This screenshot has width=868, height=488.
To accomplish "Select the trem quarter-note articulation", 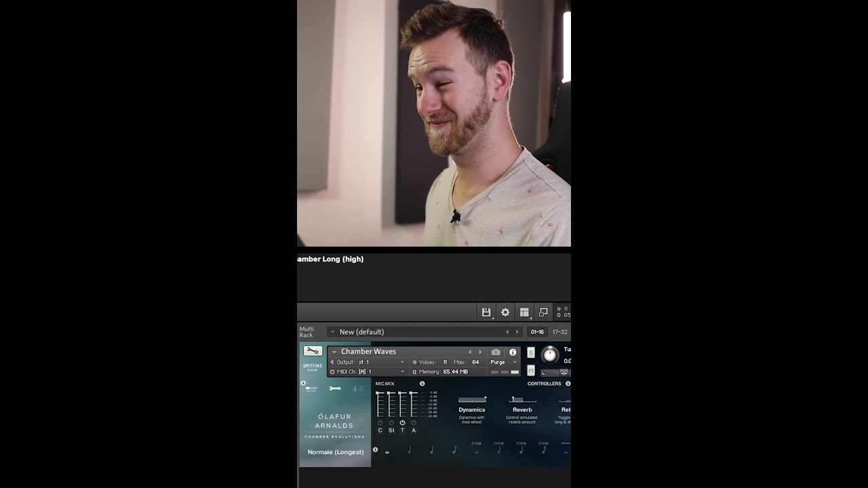I will point(521,448).
